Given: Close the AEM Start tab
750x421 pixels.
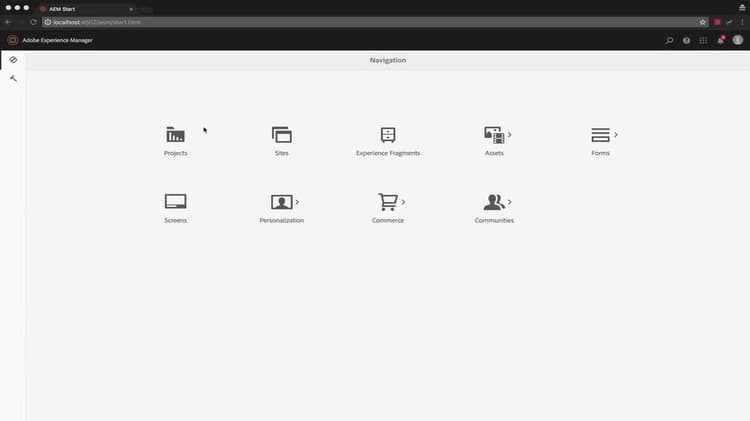Looking at the screenshot, I should coord(131,9).
